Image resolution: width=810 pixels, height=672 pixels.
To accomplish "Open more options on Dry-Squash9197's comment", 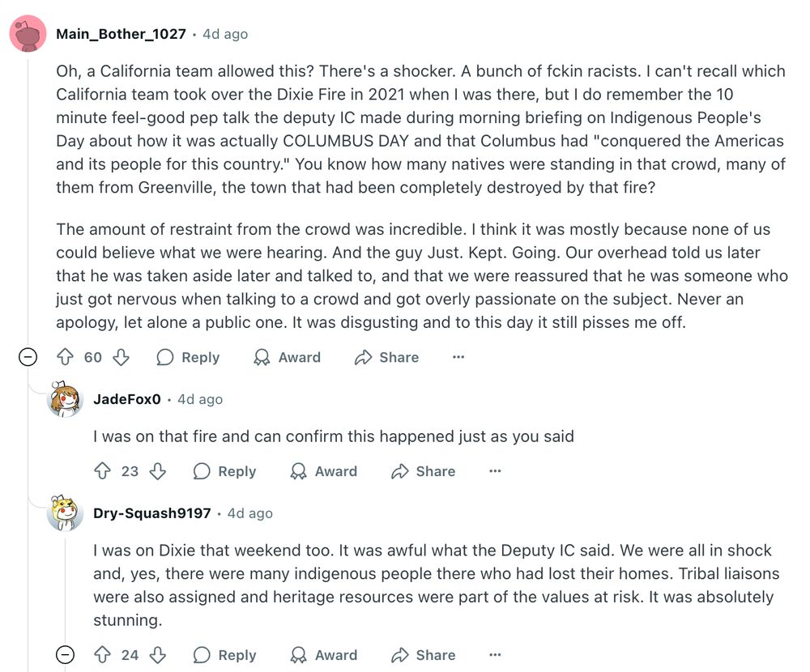I will [495, 655].
